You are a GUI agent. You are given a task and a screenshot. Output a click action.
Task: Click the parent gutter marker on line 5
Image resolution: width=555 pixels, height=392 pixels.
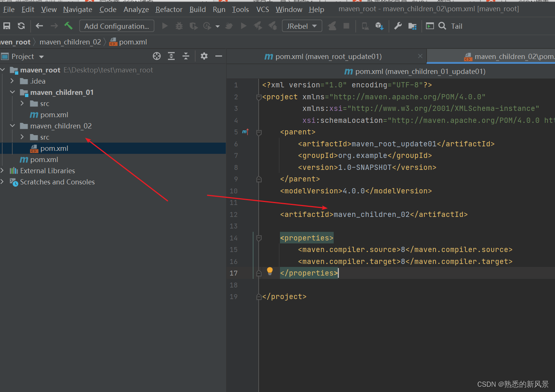click(246, 132)
